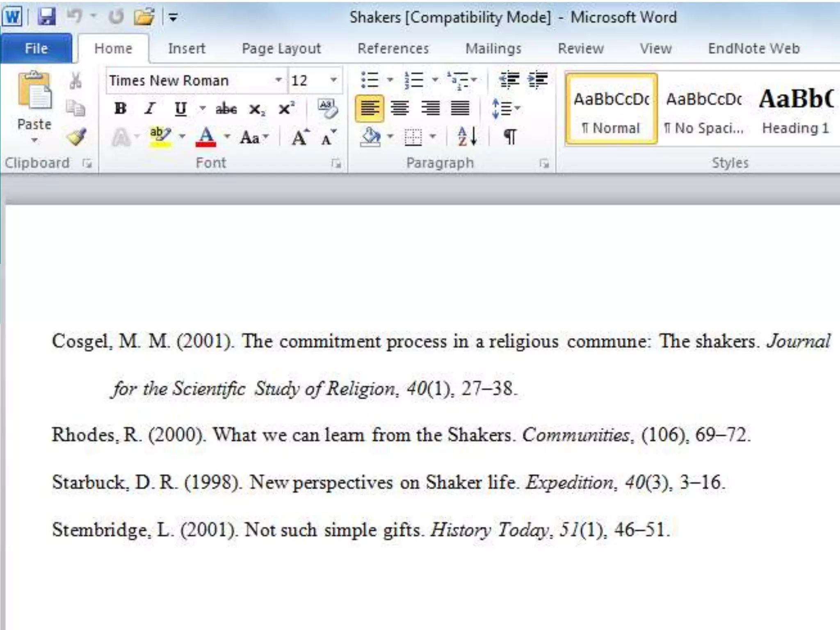Apply strikethrough formatting

click(x=226, y=109)
